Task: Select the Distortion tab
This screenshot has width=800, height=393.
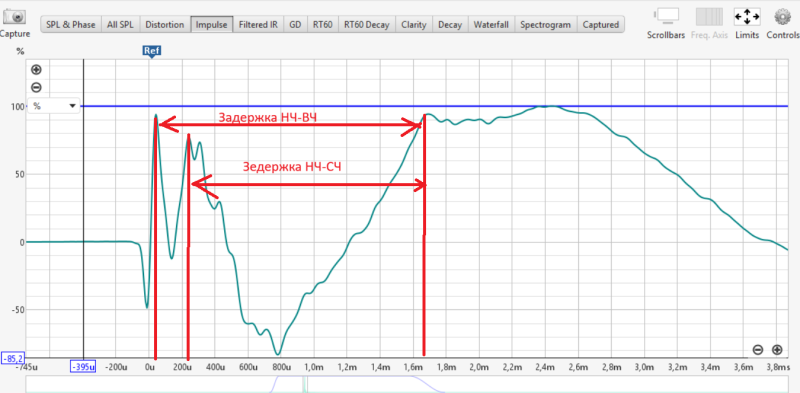Action: (x=164, y=24)
